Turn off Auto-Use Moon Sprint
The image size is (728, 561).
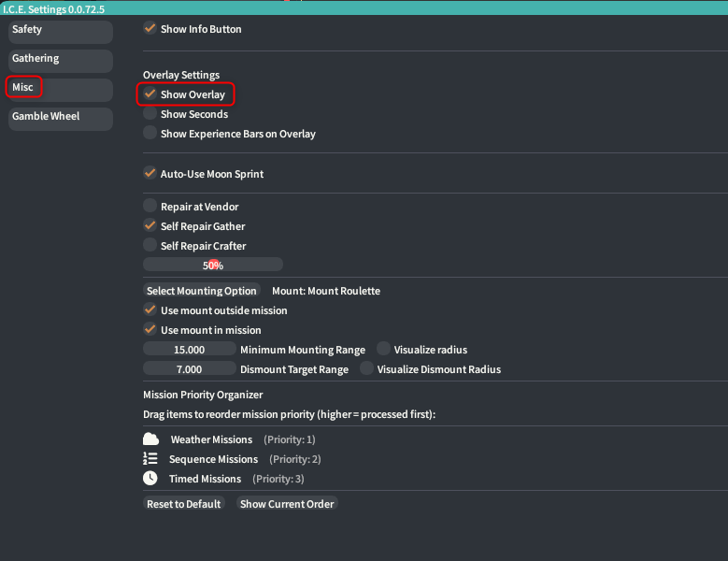[x=150, y=174]
